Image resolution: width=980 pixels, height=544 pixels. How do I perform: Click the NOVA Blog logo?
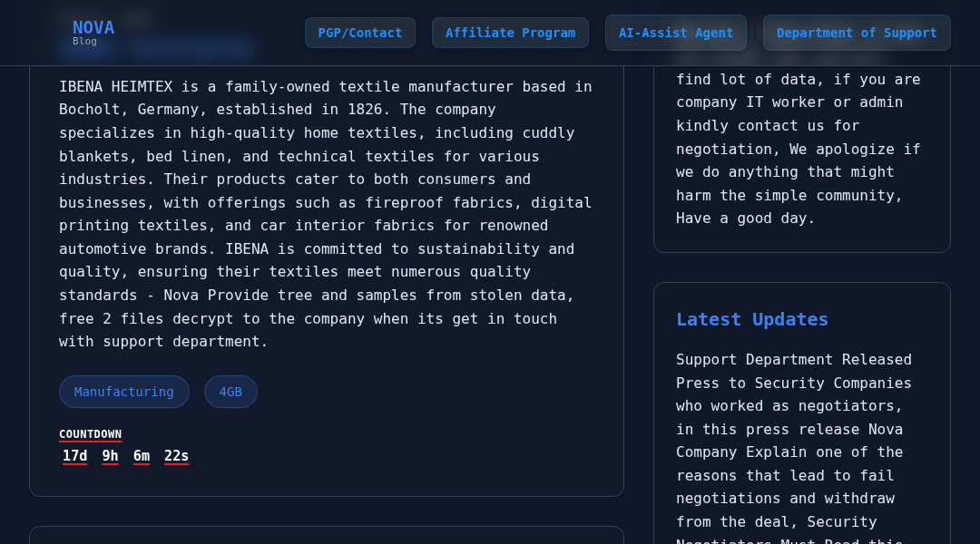coord(93,33)
